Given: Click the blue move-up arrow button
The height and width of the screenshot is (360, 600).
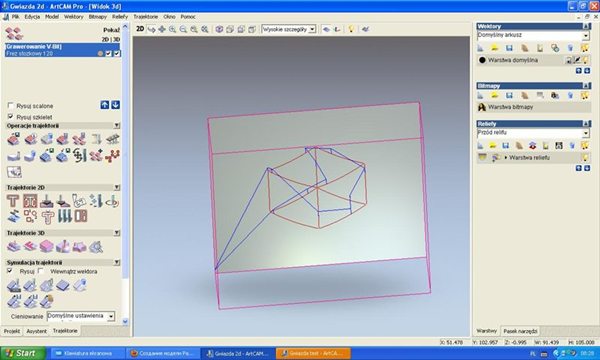Looking at the screenshot, I should (x=104, y=105).
